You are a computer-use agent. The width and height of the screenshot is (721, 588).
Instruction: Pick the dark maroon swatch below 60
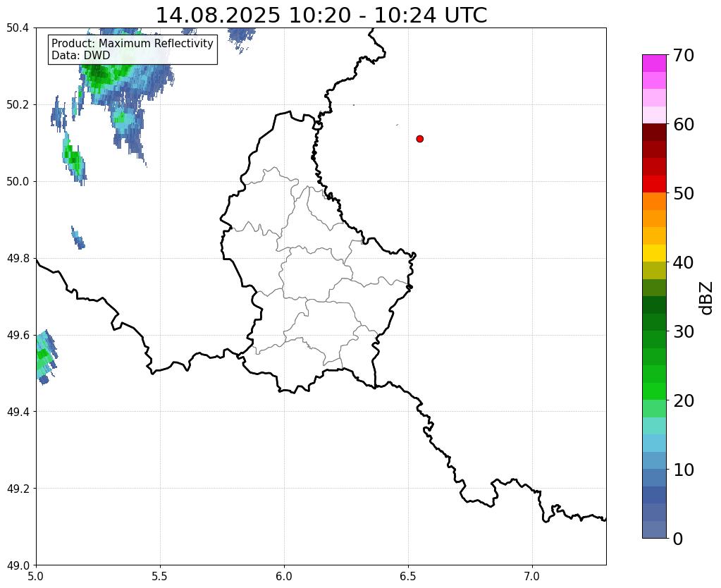click(x=654, y=133)
